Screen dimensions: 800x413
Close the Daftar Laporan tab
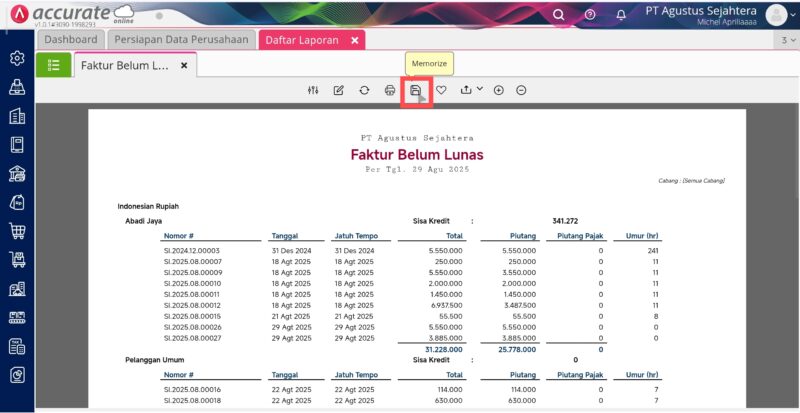point(355,40)
